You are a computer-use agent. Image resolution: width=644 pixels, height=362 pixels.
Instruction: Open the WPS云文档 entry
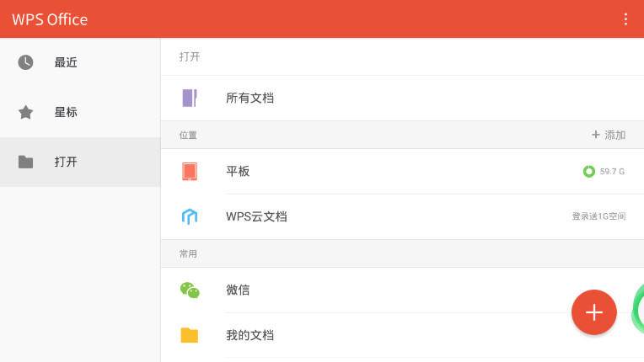(x=403, y=216)
